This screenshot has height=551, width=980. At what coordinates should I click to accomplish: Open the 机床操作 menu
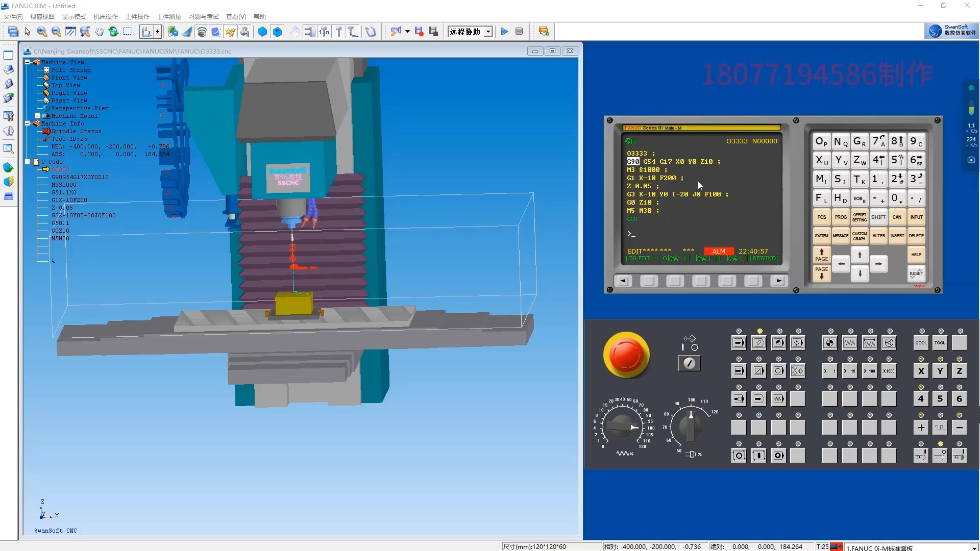[x=106, y=17]
